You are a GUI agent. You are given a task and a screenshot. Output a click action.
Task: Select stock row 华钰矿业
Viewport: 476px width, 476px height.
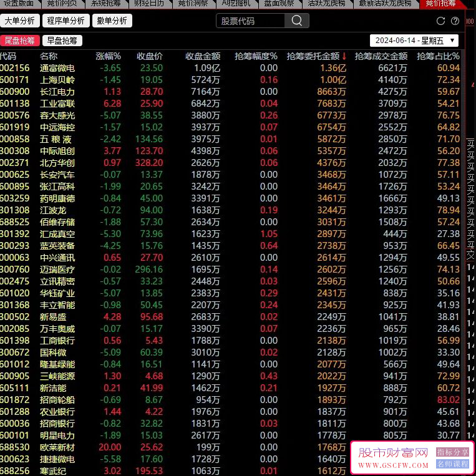[x=230, y=293]
